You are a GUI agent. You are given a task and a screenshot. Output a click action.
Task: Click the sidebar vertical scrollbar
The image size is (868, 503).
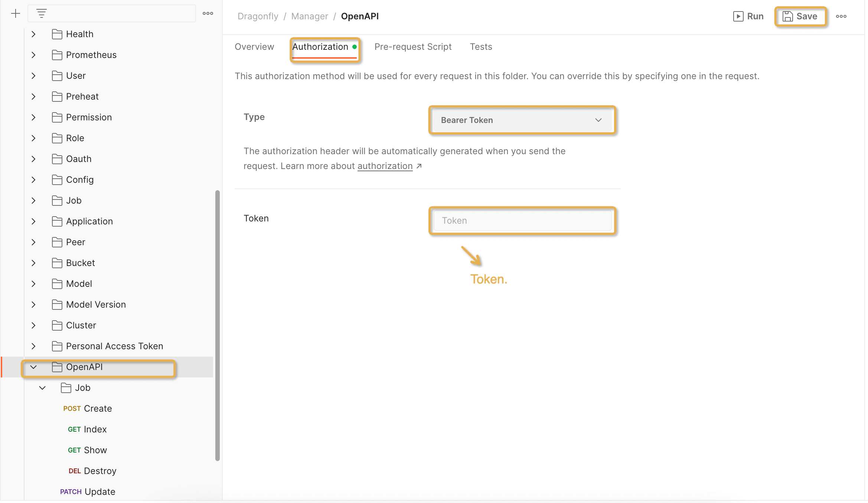pos(218,325)
